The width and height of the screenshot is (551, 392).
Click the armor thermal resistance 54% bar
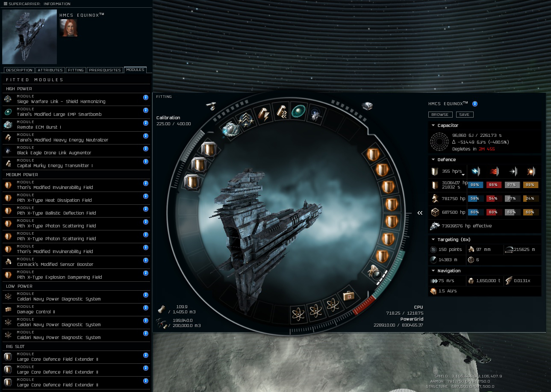[494, 198]
